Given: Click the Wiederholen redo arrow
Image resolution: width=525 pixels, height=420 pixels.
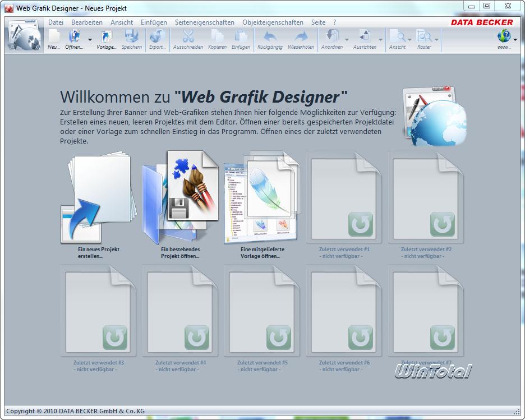Looking at the screenshot, I should (x=301, y=36).
